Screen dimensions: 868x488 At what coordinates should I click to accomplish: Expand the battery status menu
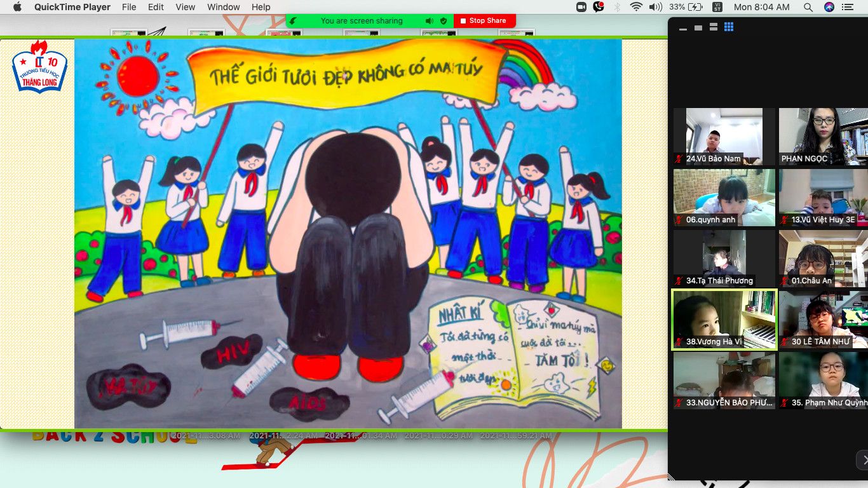point(696,7)
